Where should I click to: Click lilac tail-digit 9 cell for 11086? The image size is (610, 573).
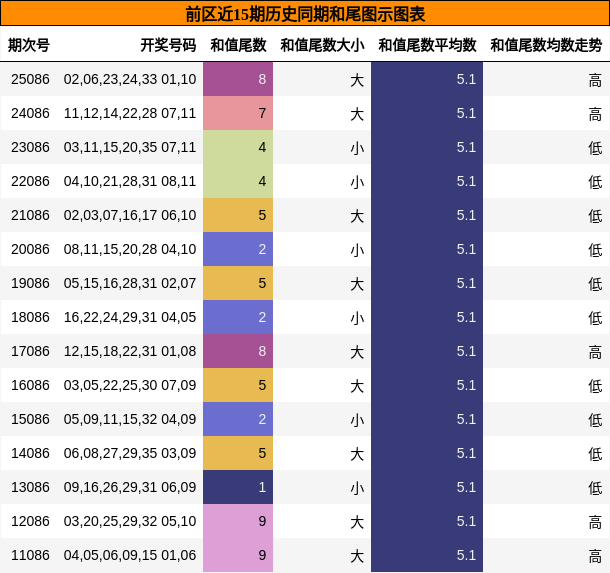tap(238, 555)
